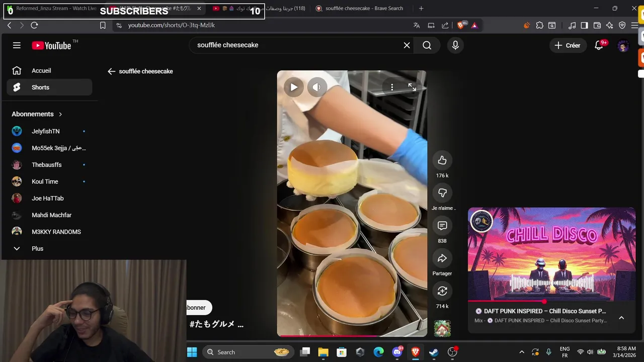Image resolution: width=644 pixels, height=362 pixels.
Task: Open the Créer button
Action: 568,45
